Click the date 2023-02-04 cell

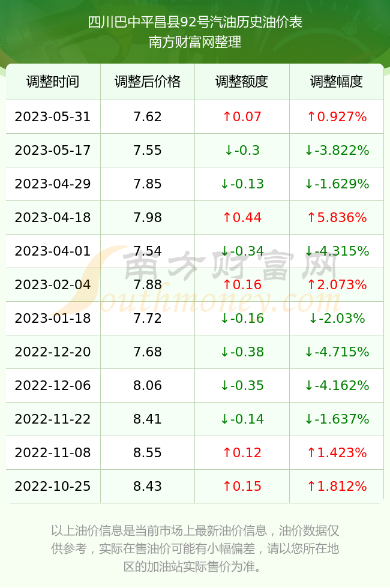(x=53, y=284)
